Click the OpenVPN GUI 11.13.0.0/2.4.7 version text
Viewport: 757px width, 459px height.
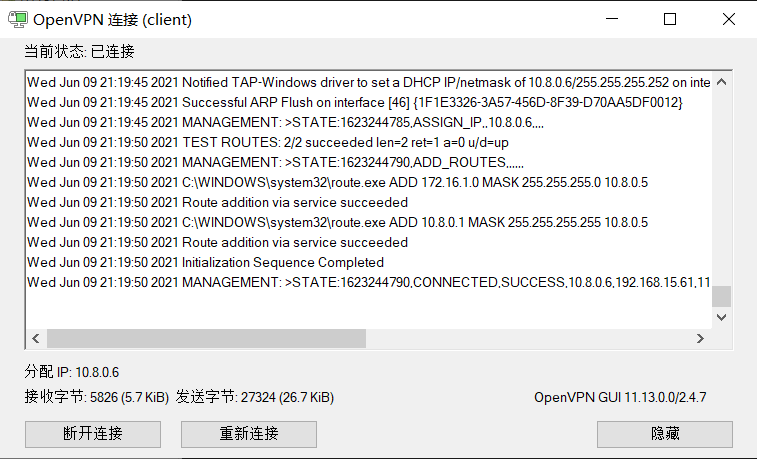(x=620, y=397)
